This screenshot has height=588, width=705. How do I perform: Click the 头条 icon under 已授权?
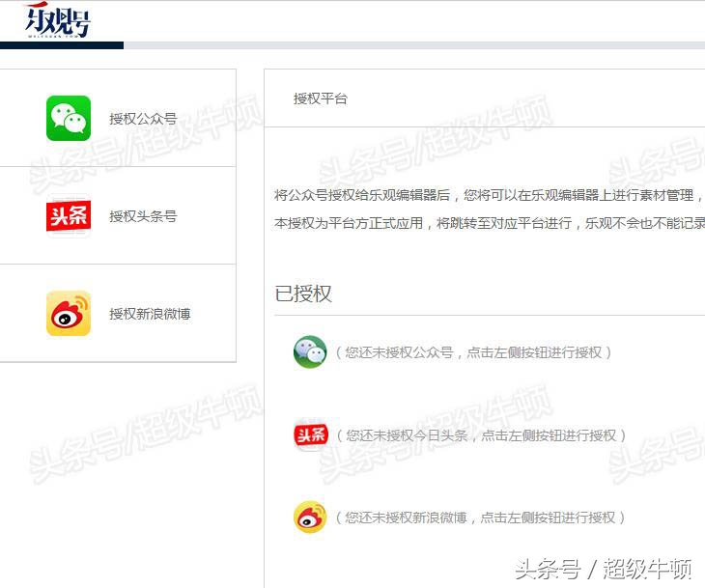point(311,435)
